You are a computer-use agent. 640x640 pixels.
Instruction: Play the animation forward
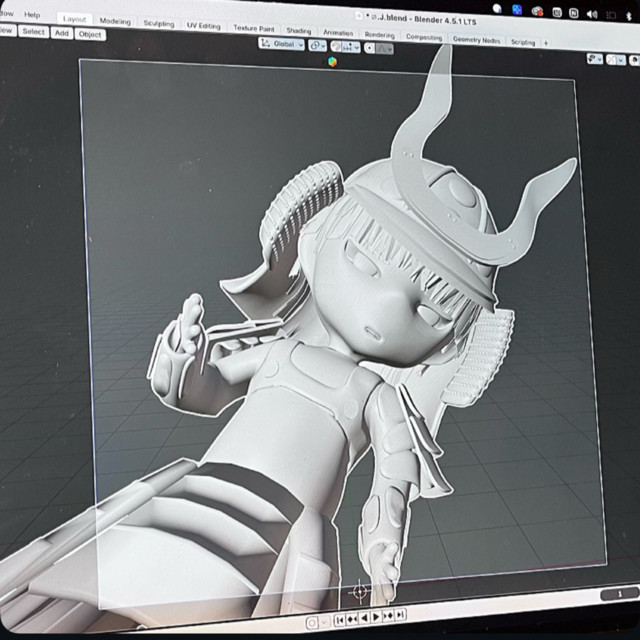(376, 616)
